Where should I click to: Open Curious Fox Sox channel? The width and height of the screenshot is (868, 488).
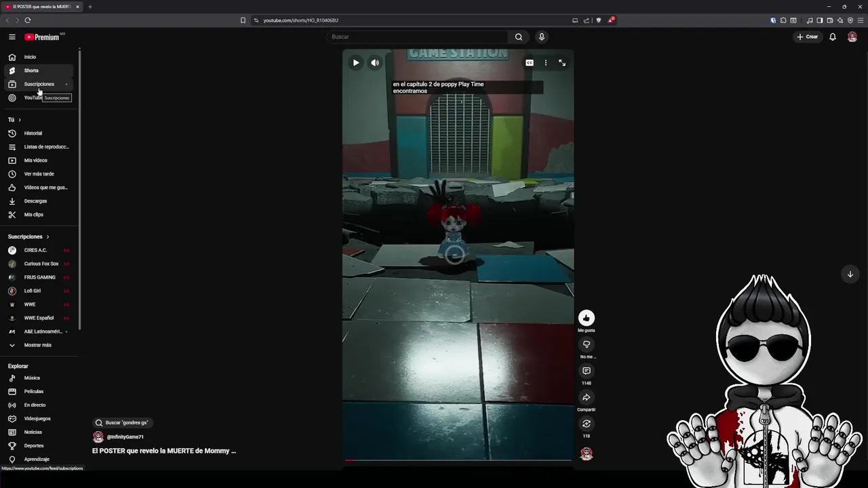[39, 264]
